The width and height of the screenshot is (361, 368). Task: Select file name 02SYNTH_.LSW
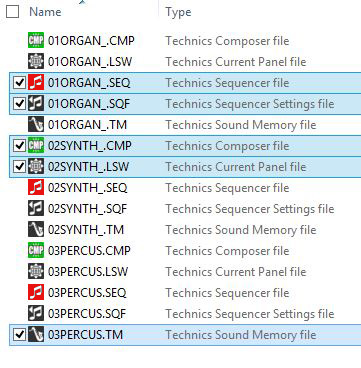(x=88, y=167)
